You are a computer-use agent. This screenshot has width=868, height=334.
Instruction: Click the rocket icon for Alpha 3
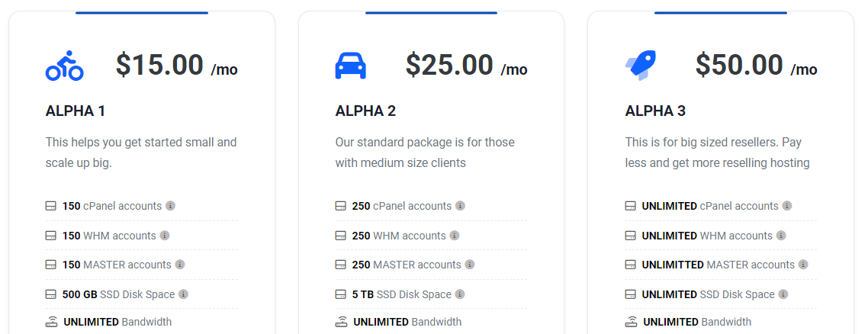coord(640,66)
